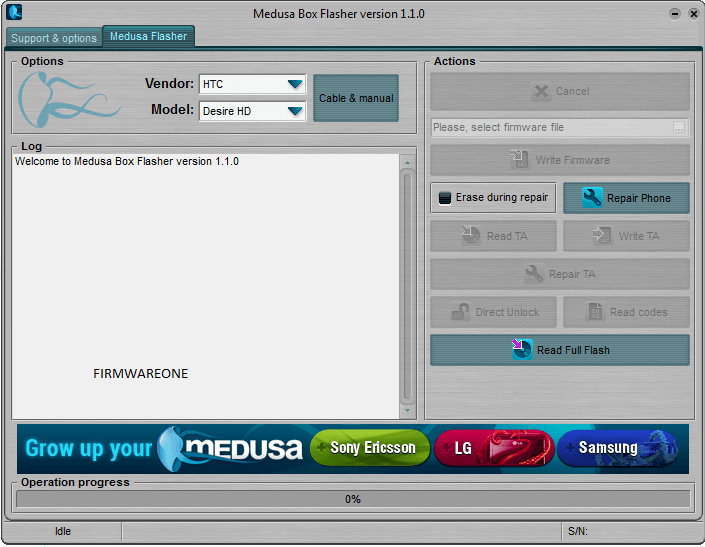The height and width of the screenshot is (547, 705).
Task: Close the Medusa Box Flasher window
Action: tap(694, 14)
